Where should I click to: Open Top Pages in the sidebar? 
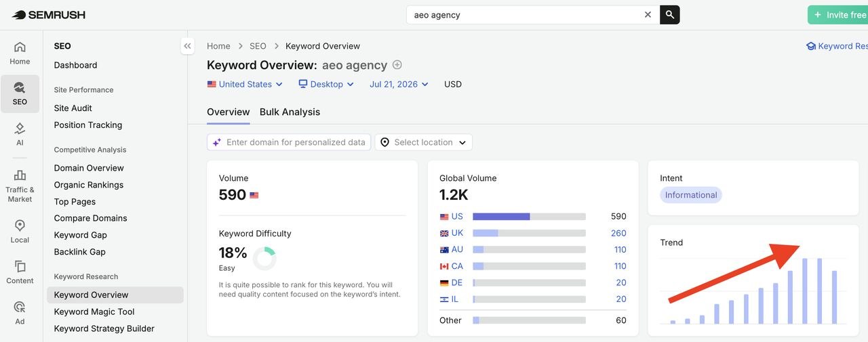coord(75,202)
